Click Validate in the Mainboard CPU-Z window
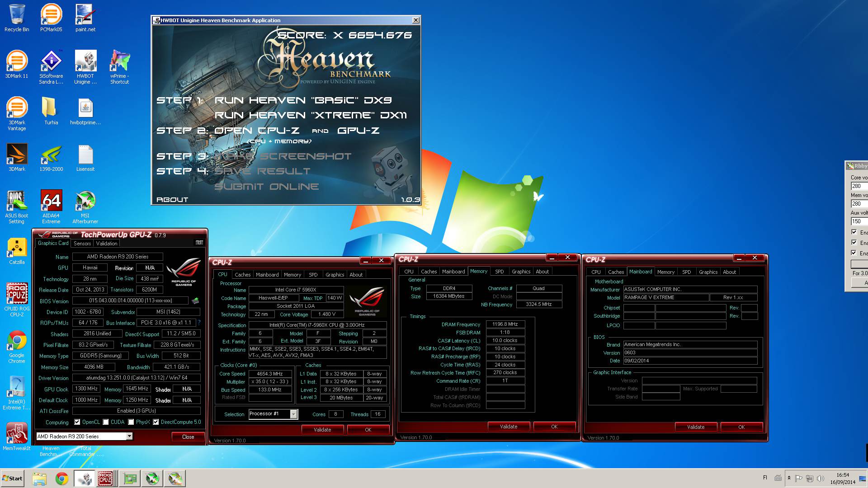Viewport: 868px width, 488px height. tap(696, 427)
